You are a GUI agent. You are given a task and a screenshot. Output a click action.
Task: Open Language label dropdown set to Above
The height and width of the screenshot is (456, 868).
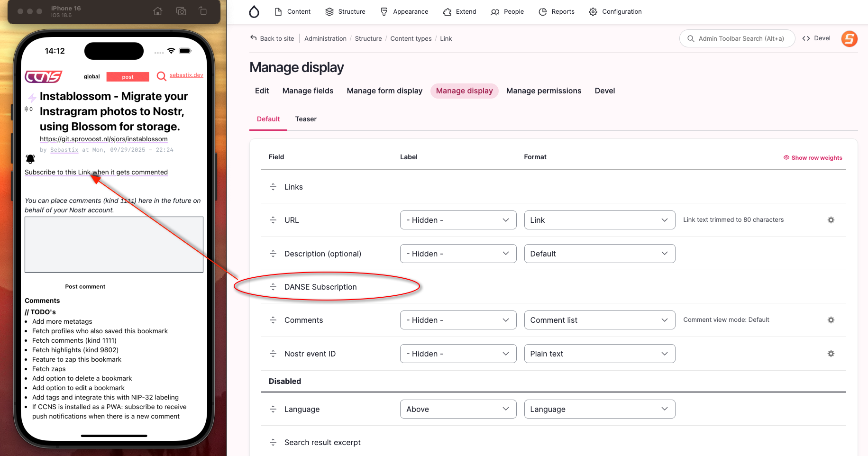tap(458, 409)
